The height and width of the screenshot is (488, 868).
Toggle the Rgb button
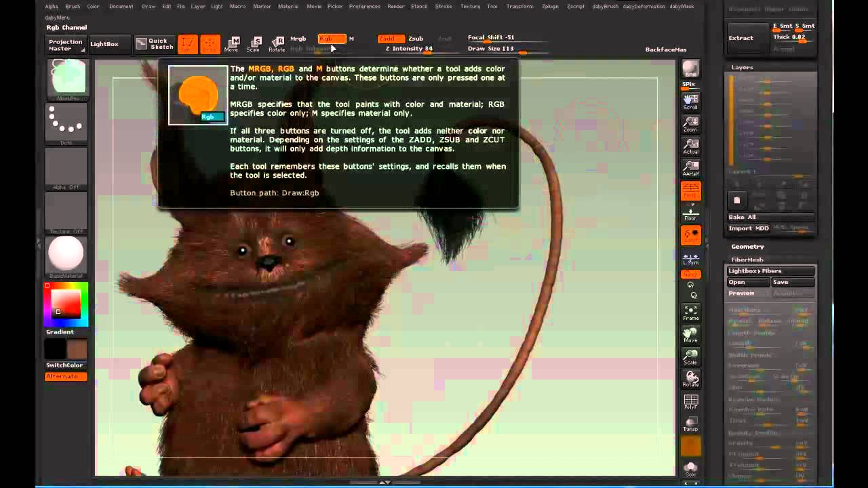pos(332,39)
